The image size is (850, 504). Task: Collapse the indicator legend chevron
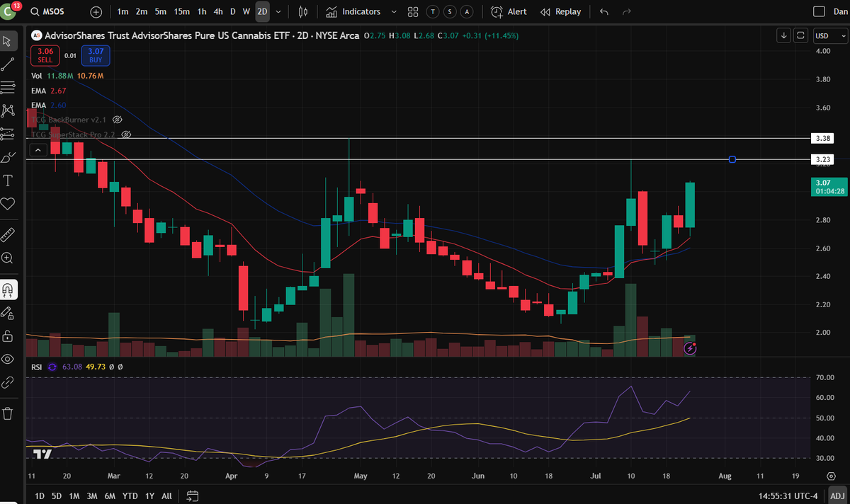(38, 149)
